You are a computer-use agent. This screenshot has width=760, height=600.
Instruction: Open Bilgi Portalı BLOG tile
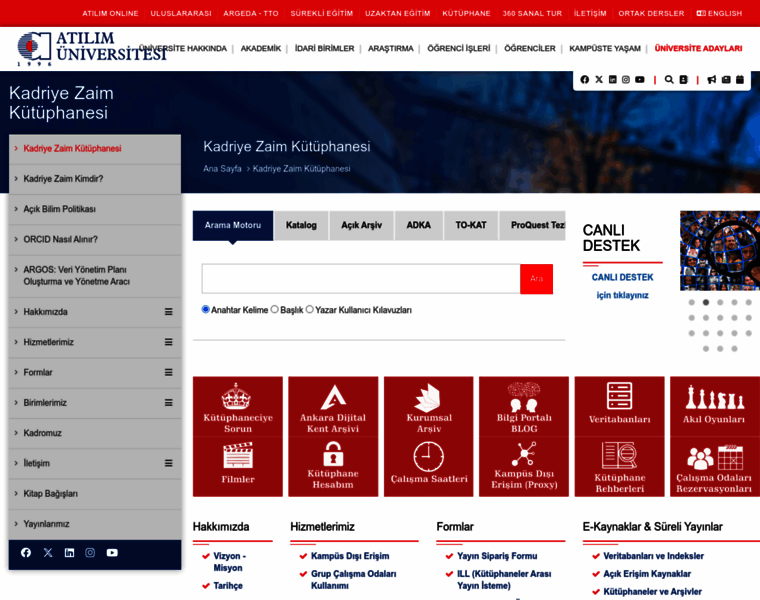(524, 407)
